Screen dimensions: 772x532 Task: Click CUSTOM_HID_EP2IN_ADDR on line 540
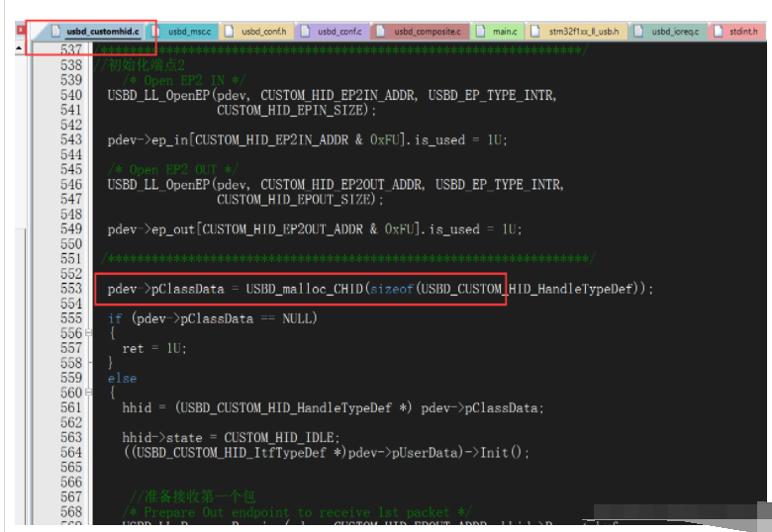click(338, 95)
